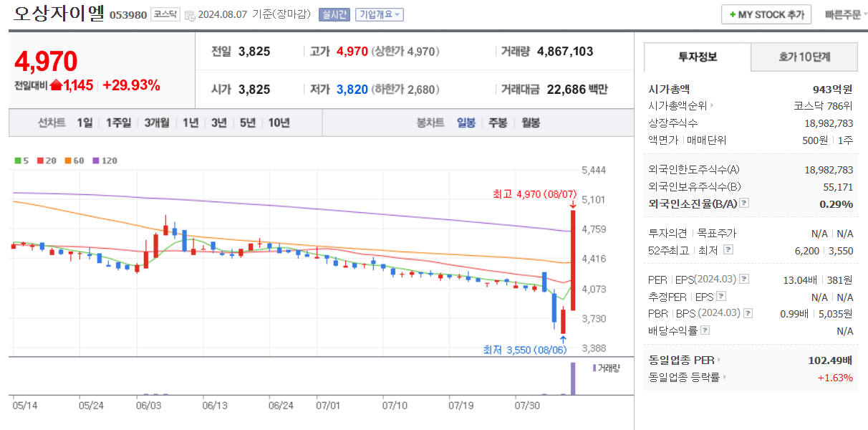
Task: Click the stock name 오상자이엘
Action: [58, 14]
